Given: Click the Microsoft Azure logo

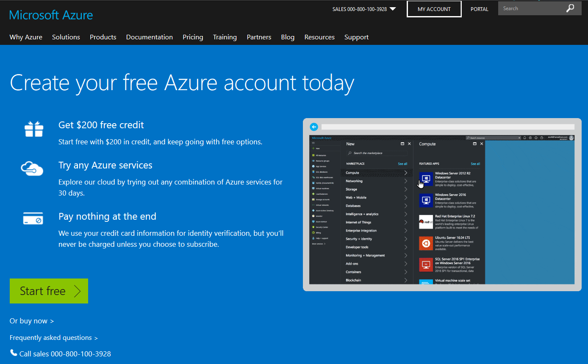Looking at the screenshot, I should click(x=51, y=15).
